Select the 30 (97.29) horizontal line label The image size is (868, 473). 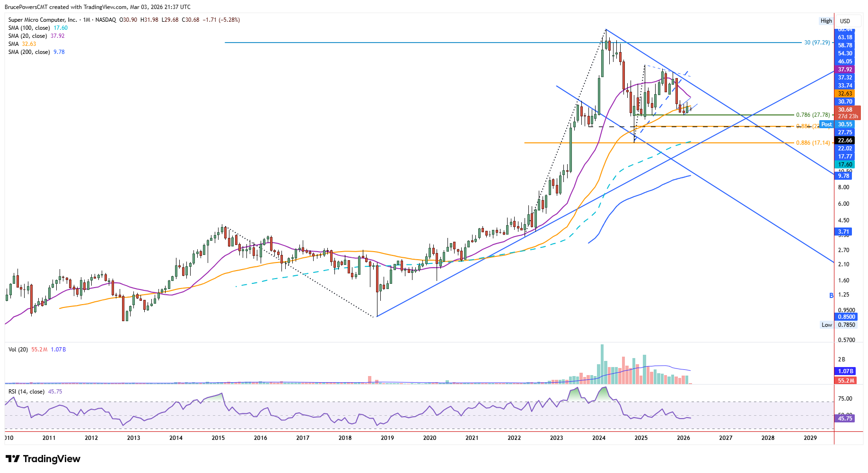[x=817, y=43]
